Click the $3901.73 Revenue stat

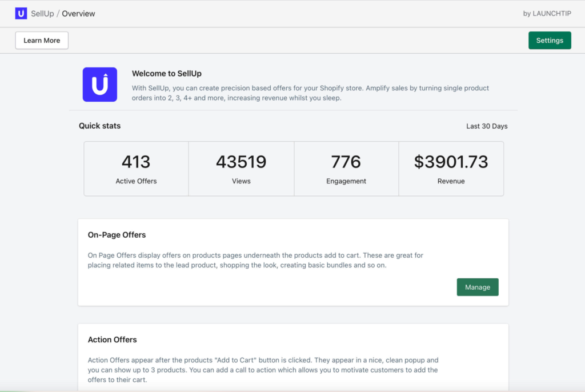pyautogui.click(x=451, y=169)
